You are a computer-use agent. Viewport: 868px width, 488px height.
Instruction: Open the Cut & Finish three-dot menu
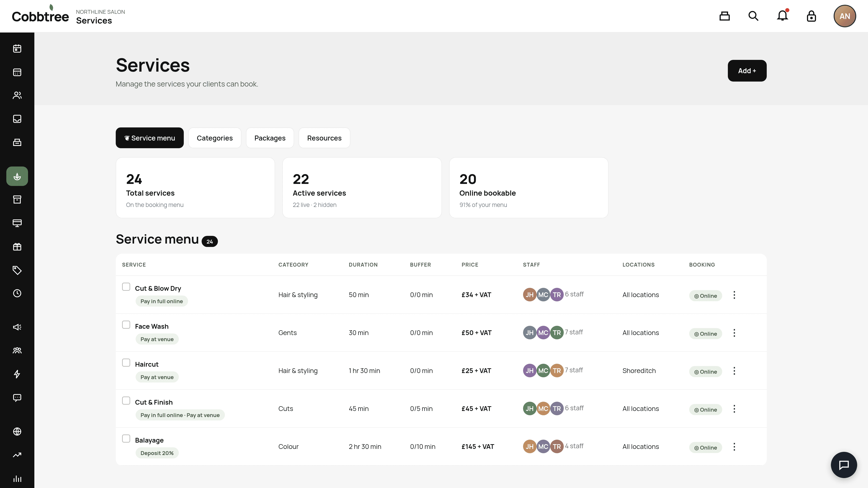click(x=734, y=409)
